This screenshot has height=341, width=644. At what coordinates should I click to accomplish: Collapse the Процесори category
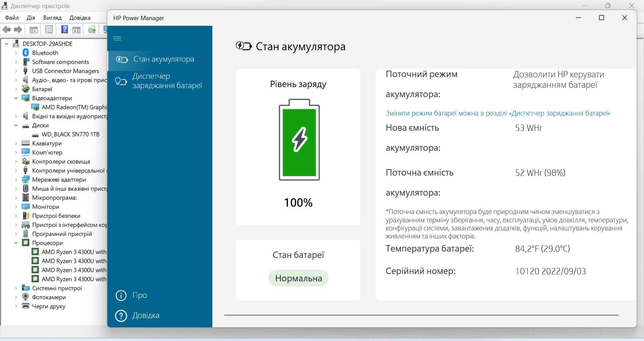[16, 243]
